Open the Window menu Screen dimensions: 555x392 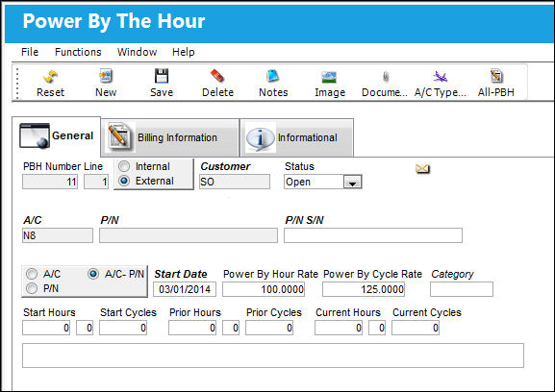click(x=137, y=52)
